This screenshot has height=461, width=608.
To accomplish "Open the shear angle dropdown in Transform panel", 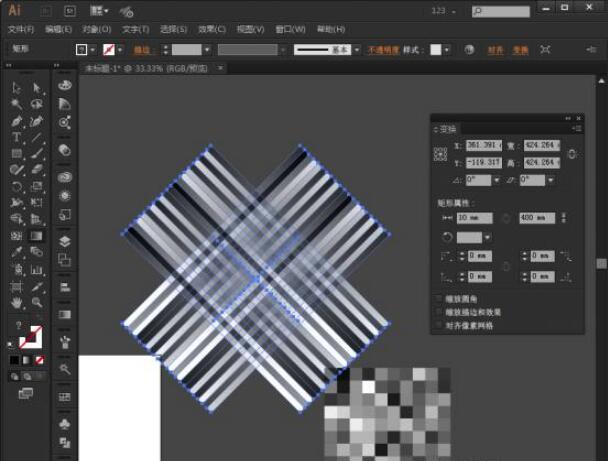I will [551, 180].
